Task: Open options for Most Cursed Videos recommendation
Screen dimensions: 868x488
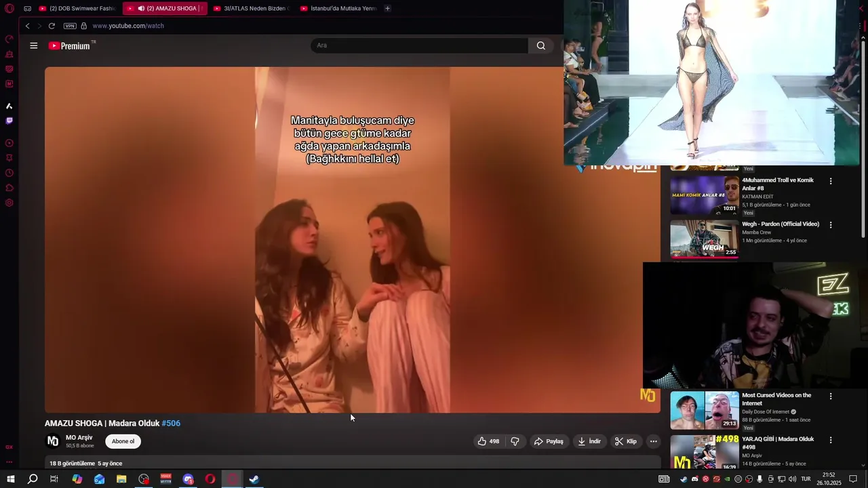Action: (x=830, y=396)
